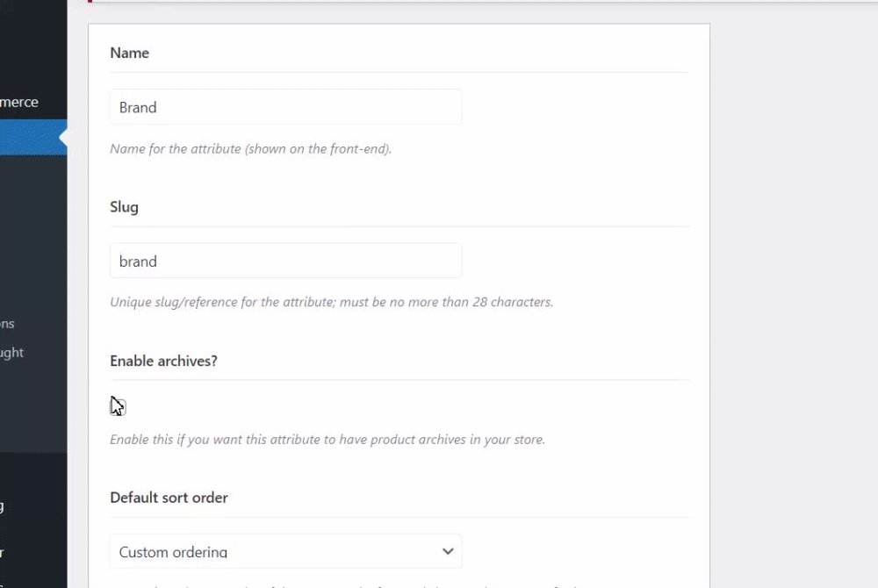Image resolution: width=878 pixels, height=588 pixels.
Task: Click the Name field containing Brand
Action: tap(285, 107)
